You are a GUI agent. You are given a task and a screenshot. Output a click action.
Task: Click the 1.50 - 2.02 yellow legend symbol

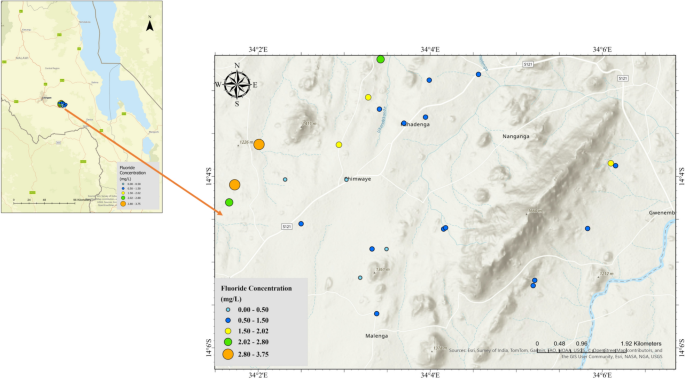228,331
